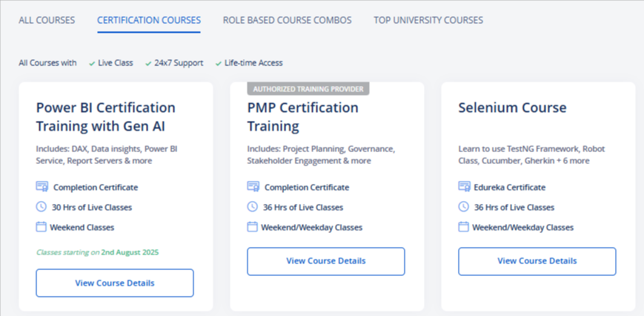The image size is (644, 316).
Task: Click the Selenium calendar icon
Action: coord(463,227)
